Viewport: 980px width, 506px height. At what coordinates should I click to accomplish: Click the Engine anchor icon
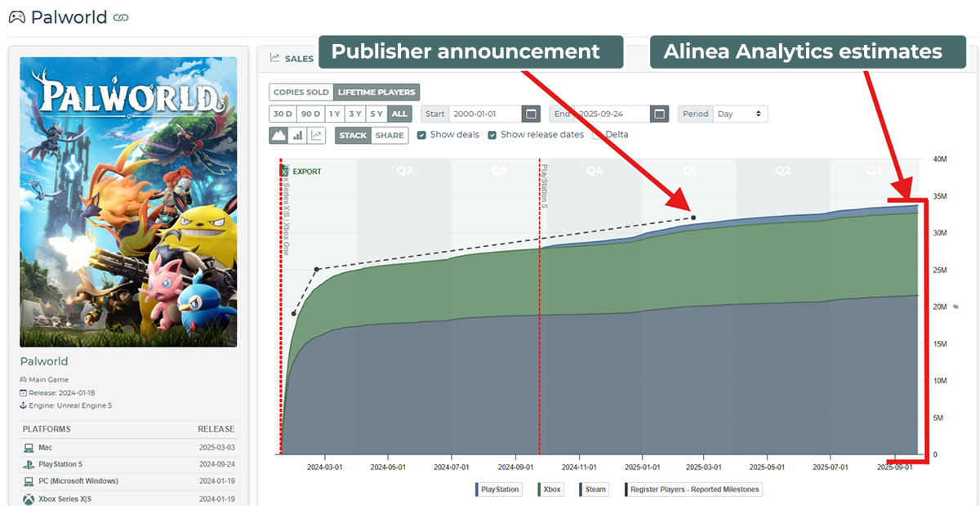[x=23, y=405]
